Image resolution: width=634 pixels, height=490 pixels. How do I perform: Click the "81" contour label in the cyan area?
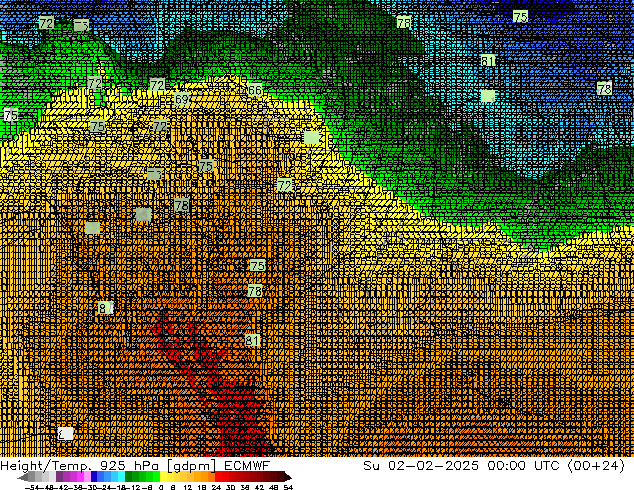[x=488, y=61]
